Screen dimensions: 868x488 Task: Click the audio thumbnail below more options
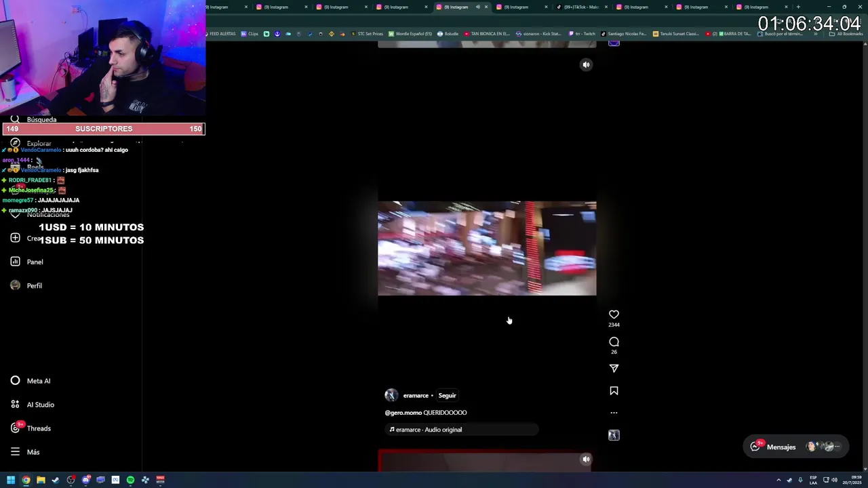[614, 435]
